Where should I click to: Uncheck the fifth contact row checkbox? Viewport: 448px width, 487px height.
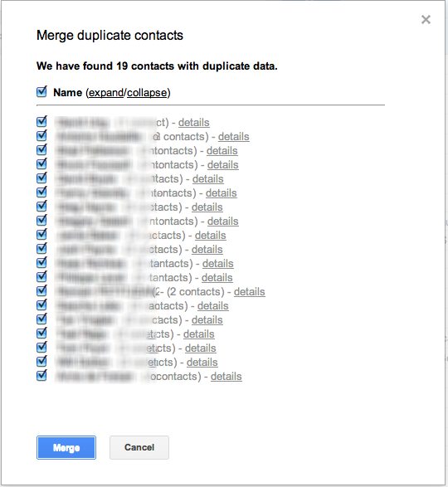[x=41, y=178]
